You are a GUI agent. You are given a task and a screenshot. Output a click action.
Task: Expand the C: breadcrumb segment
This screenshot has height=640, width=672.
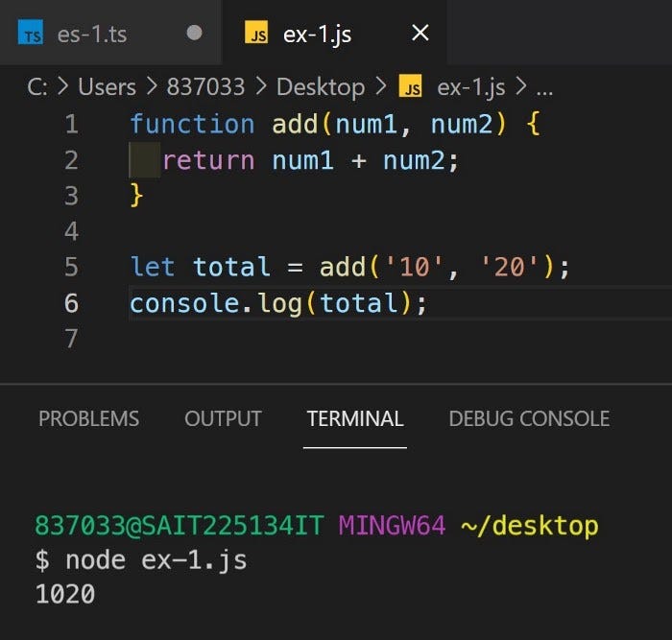pyautogui.click(x=37, y=87)
